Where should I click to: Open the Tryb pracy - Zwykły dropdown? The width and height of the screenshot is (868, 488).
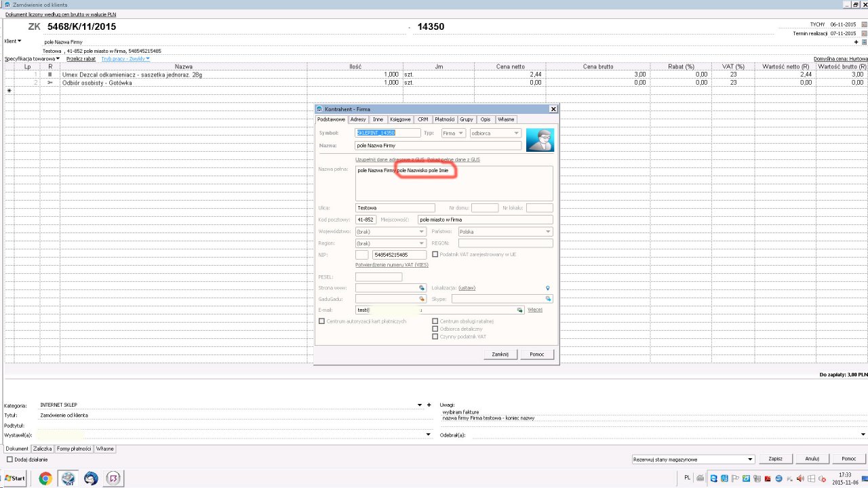tap(125, 59)
